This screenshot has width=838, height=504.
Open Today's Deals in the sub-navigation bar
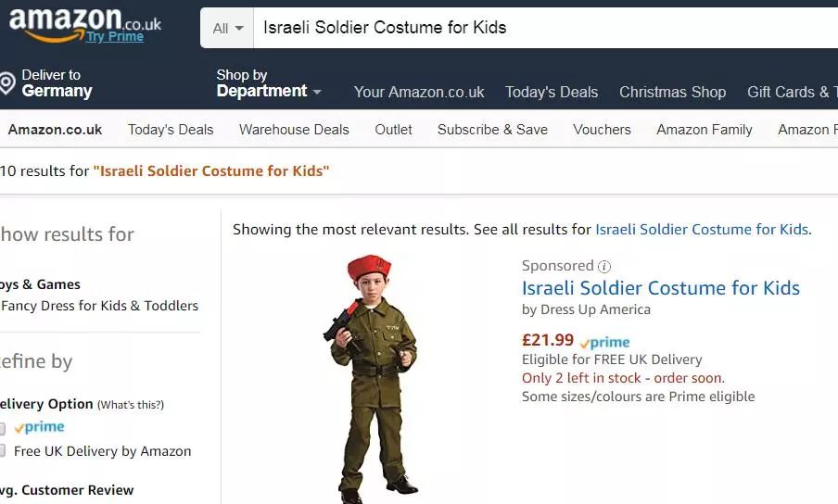pyautogui.click(x=171, y=130)
